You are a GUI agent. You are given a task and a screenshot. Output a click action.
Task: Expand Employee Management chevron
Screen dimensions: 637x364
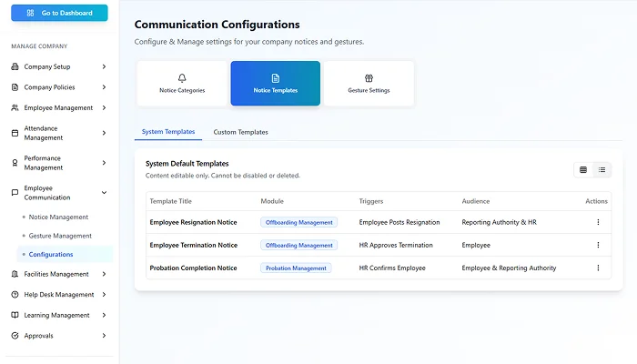click(x=104, y=108)
